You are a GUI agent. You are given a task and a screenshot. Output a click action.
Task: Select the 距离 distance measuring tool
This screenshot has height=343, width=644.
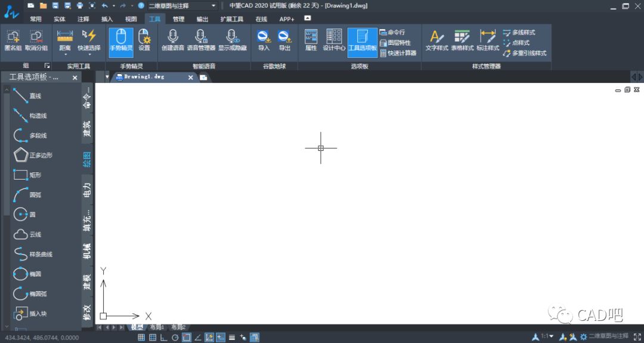click(x=65, y=39)
